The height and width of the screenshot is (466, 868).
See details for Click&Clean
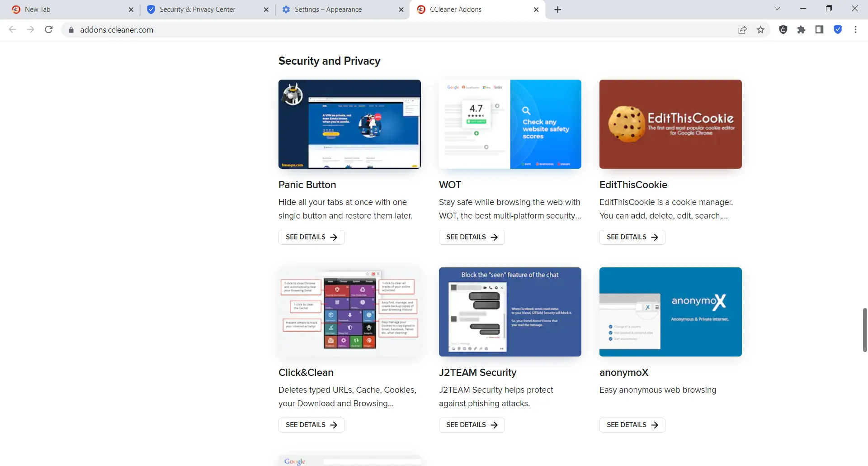point(311,425)
